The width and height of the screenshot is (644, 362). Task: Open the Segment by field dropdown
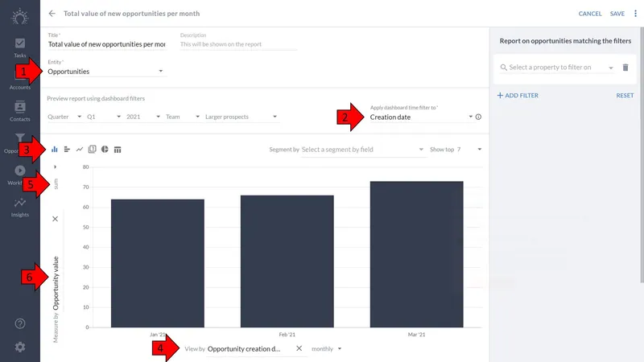pyautogui.click(x=362, y=150)
